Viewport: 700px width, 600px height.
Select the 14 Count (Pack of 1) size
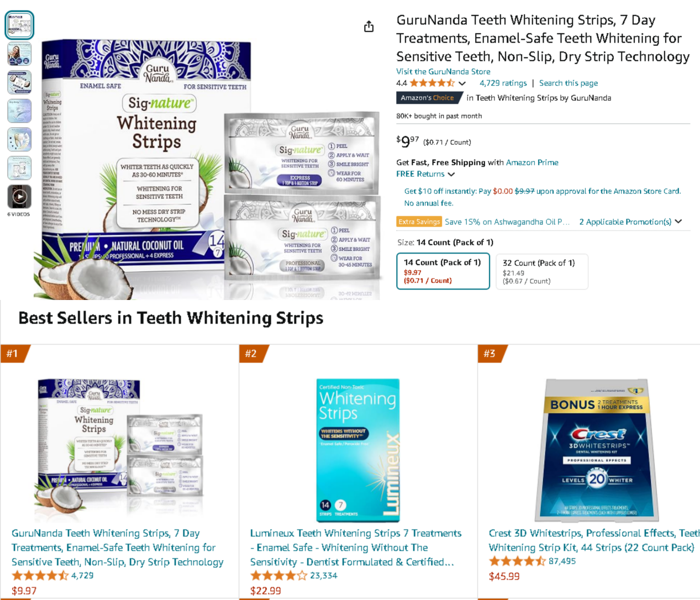point(443,271)
